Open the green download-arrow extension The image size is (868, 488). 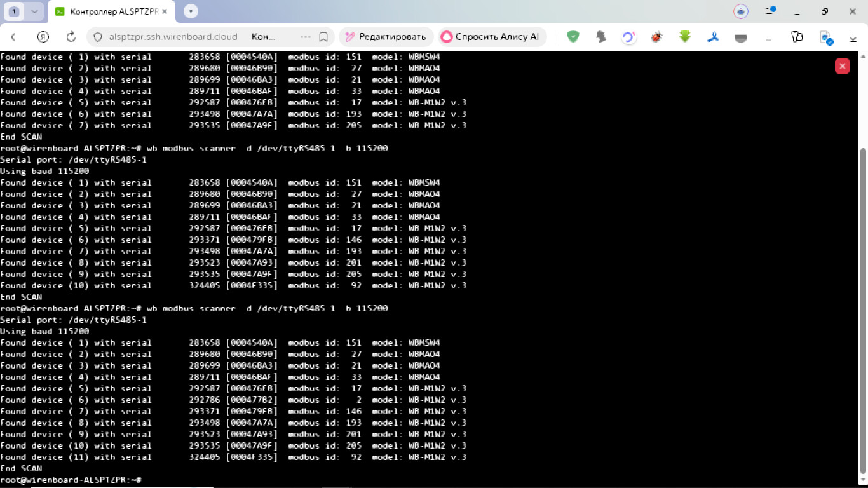point(684,37)
